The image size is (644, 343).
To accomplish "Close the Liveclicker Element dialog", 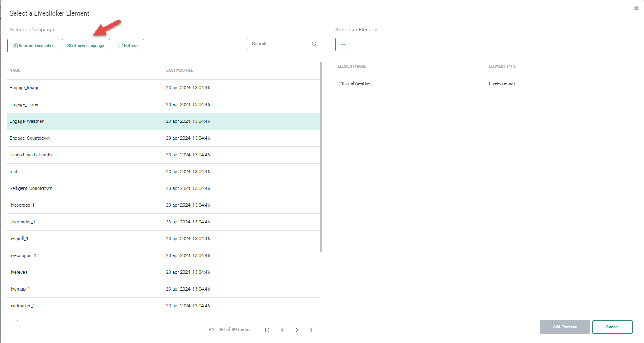I will [636, 8].
